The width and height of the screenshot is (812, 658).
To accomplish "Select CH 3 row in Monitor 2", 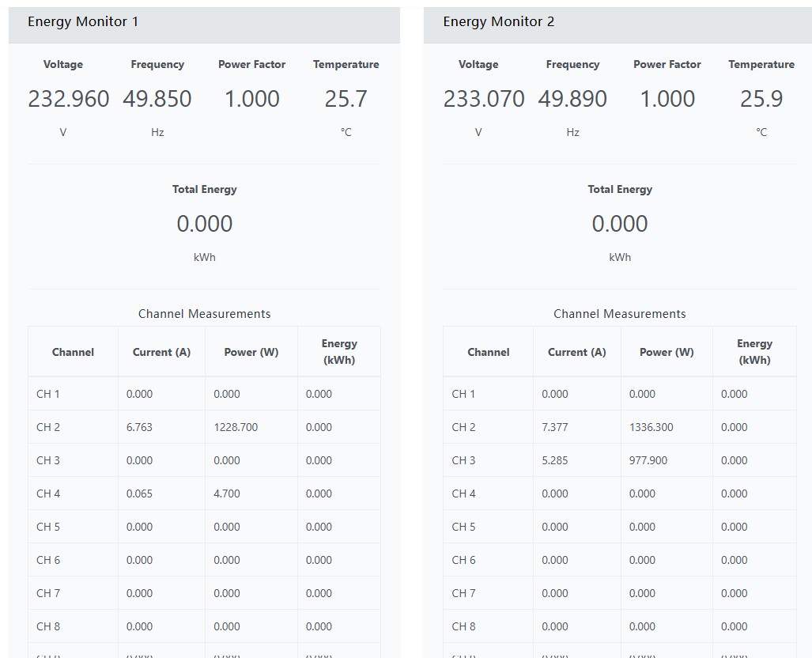I will [620, 460].
